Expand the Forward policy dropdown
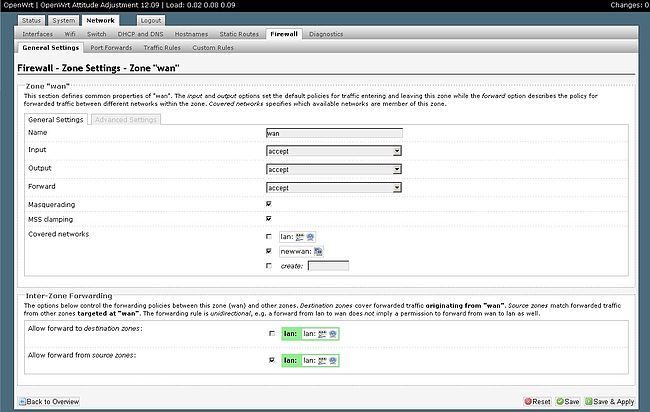 334,186
